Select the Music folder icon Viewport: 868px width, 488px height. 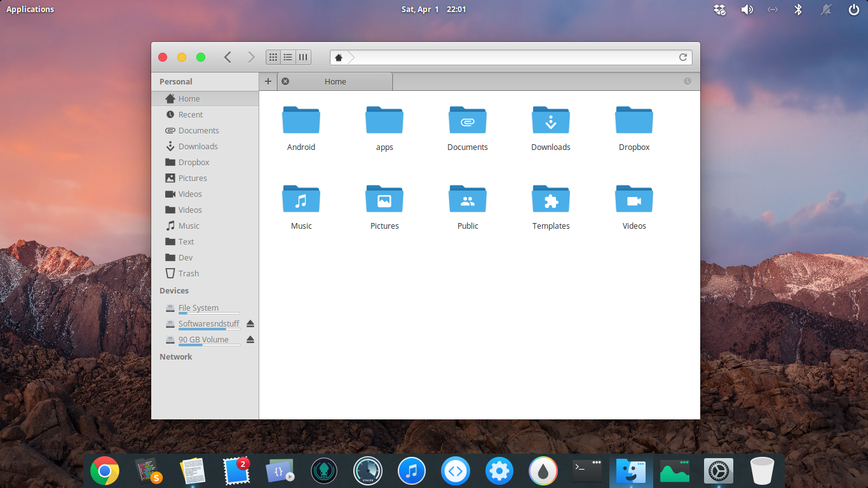click(301, 198)
